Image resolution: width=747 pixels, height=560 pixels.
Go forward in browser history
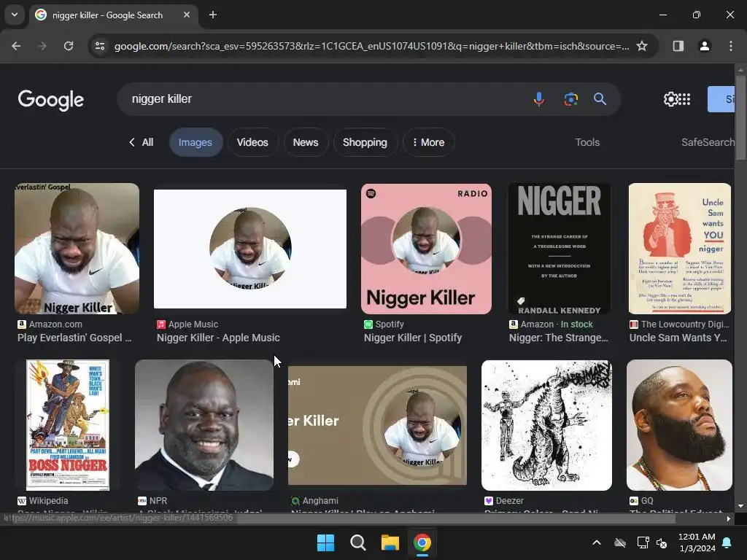42,46
